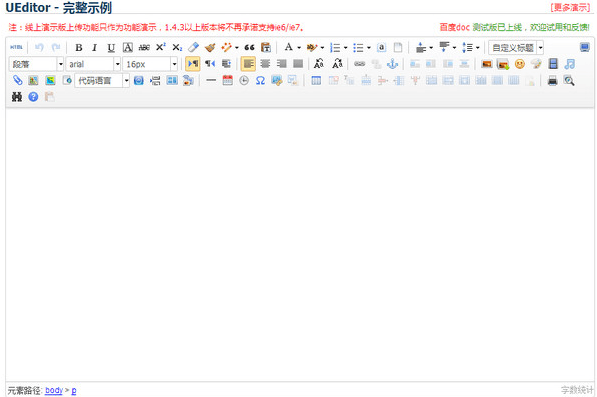Open the scrawl drawing palette
Image resolution: width=597 pixels, height=397 pixels.
[x=536, y=64]
